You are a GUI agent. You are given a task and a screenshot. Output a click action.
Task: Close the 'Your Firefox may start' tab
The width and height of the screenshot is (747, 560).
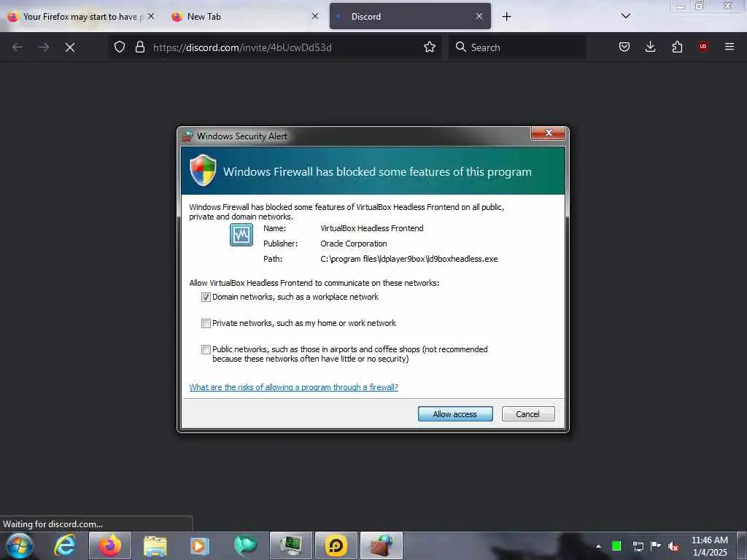tap(151, 16)
